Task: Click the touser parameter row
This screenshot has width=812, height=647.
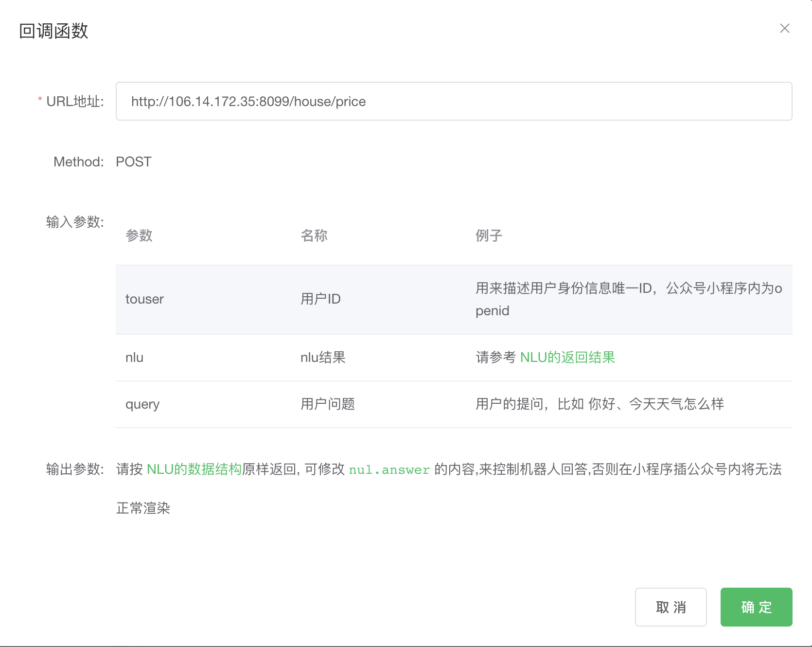Action: 145,299
